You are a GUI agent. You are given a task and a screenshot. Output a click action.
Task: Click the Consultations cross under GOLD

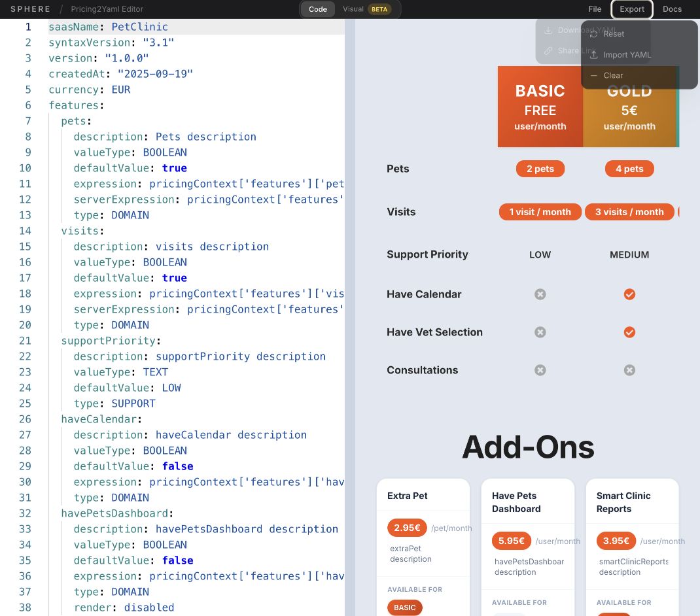pos(629,370)
